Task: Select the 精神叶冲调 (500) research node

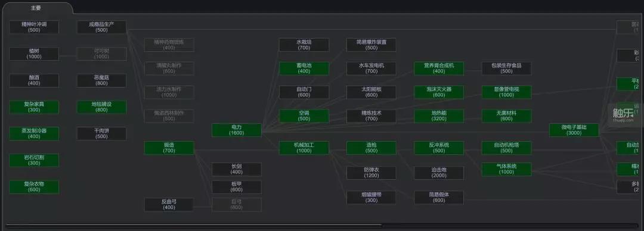Action: (34, 27)
